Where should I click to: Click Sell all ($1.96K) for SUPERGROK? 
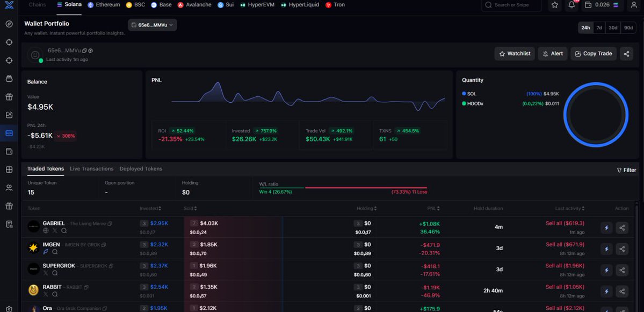point(565,266)
